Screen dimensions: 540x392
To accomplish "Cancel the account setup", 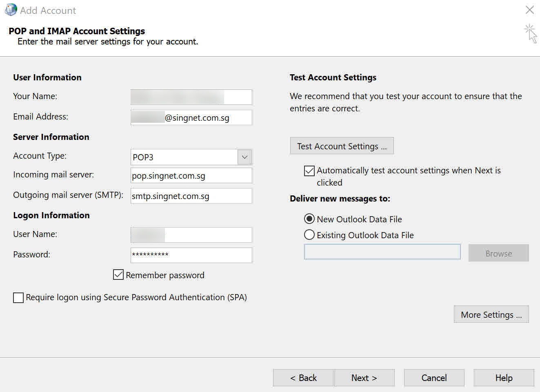I will (434, 378).
